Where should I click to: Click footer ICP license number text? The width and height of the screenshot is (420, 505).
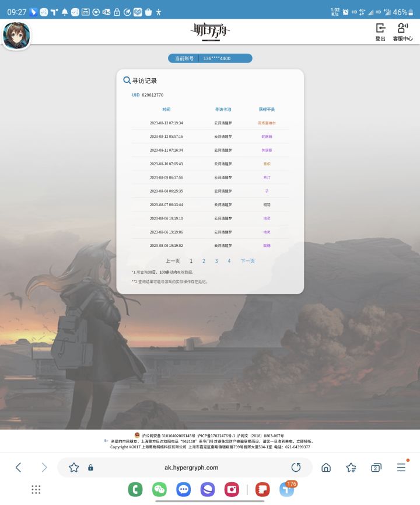click(216, 436)
